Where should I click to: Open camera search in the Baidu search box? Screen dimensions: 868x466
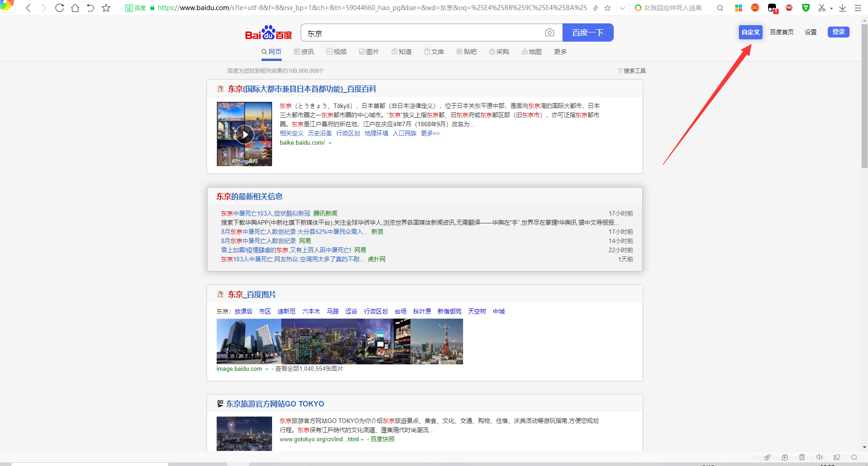point(550,33)
